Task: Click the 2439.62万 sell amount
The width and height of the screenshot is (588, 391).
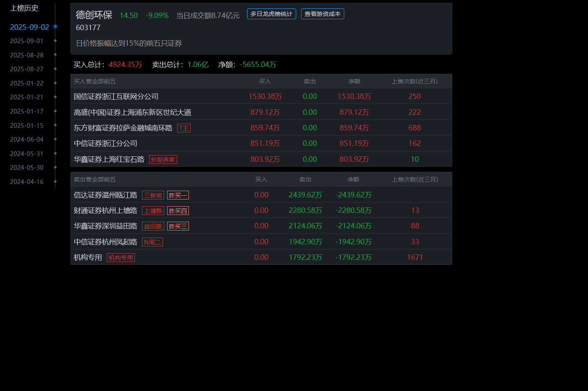Action: [305, 195]
